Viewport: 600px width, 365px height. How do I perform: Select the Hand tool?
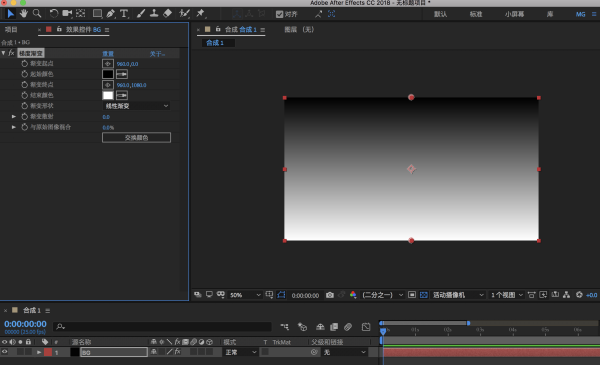tap(24, 14)
